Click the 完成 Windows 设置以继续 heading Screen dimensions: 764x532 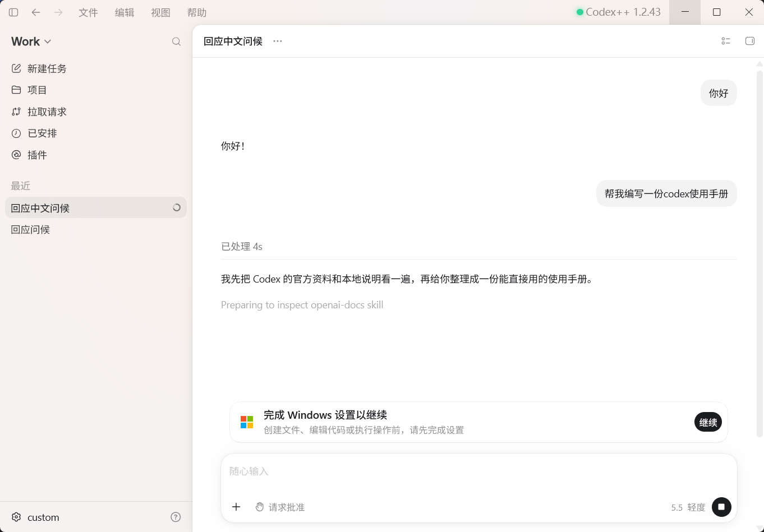click(x=325, y=415)
